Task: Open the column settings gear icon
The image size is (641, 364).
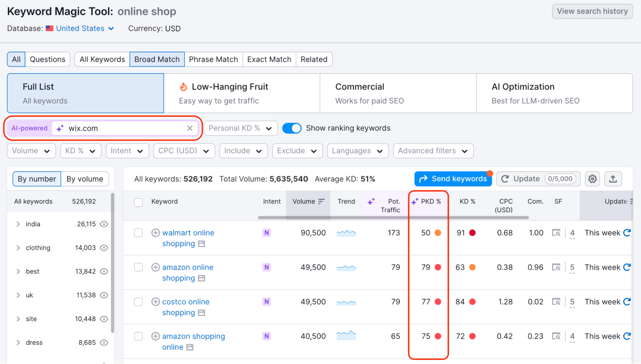Action: (592, 179)
